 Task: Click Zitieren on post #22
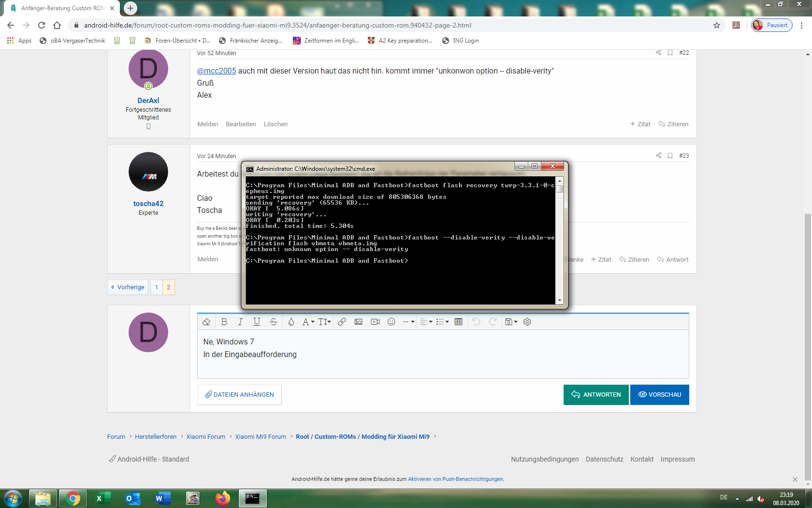coord(673,124)
